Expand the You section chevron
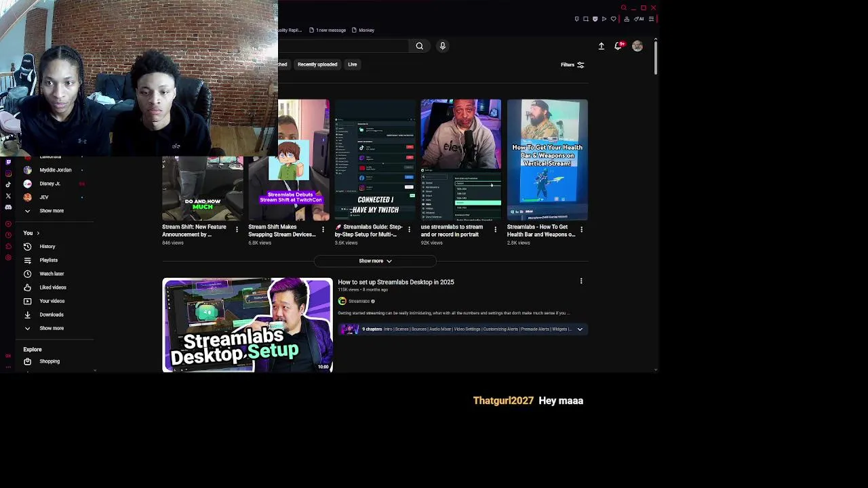This screenshot has width=868, height=488. [x=38, y=233]
